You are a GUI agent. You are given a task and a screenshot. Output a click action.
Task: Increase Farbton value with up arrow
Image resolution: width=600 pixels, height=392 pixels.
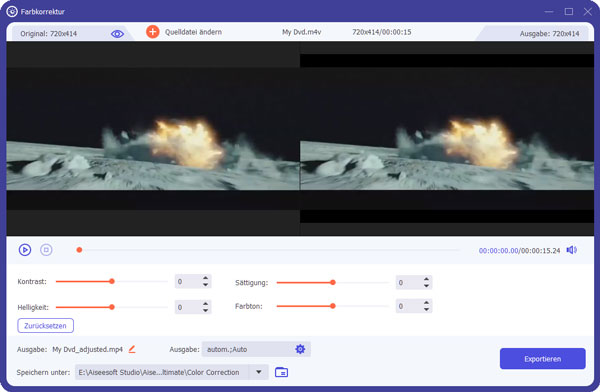[426, 303]
